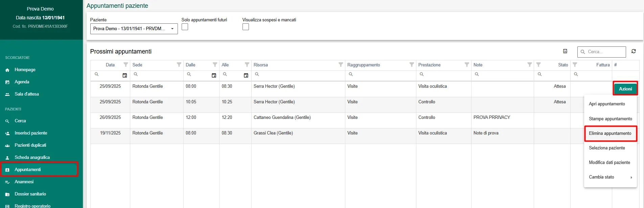The image size is (644, 208).
Task: Select Stampe appuntamento from the menu
Action: [x=610, y=119]
